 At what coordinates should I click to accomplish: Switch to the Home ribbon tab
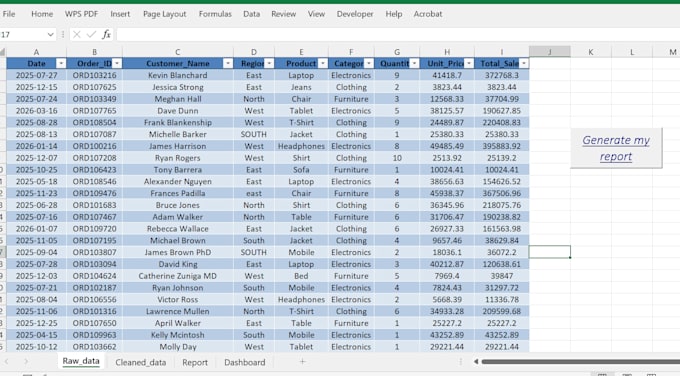[42, 14]
